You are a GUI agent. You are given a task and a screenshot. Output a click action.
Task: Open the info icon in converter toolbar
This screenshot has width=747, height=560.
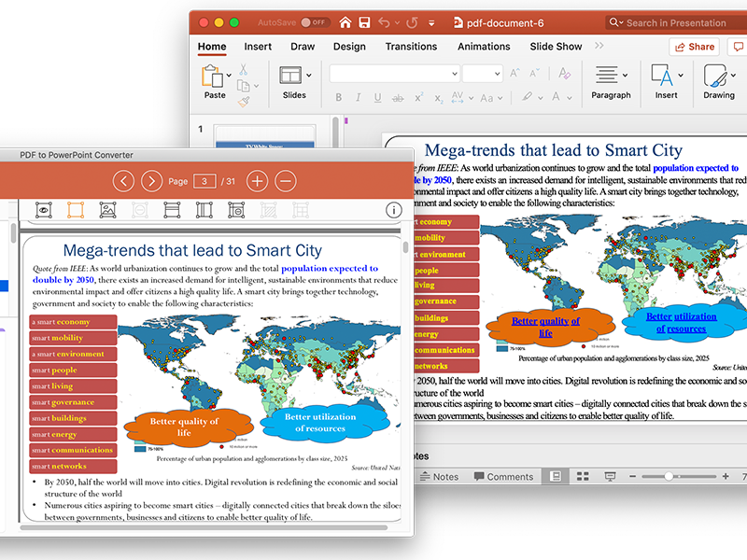(394, 210)
